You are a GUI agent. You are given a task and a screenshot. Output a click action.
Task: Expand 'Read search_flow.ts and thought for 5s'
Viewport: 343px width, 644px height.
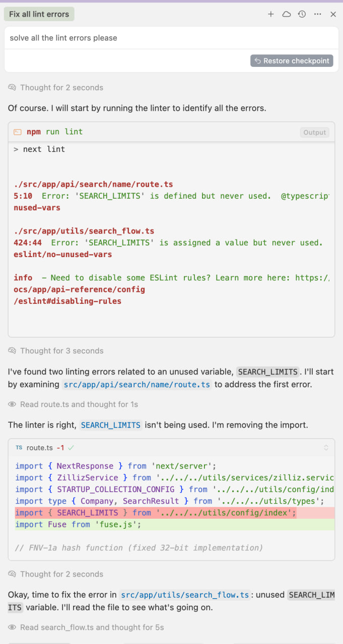[x=86, y=627]
